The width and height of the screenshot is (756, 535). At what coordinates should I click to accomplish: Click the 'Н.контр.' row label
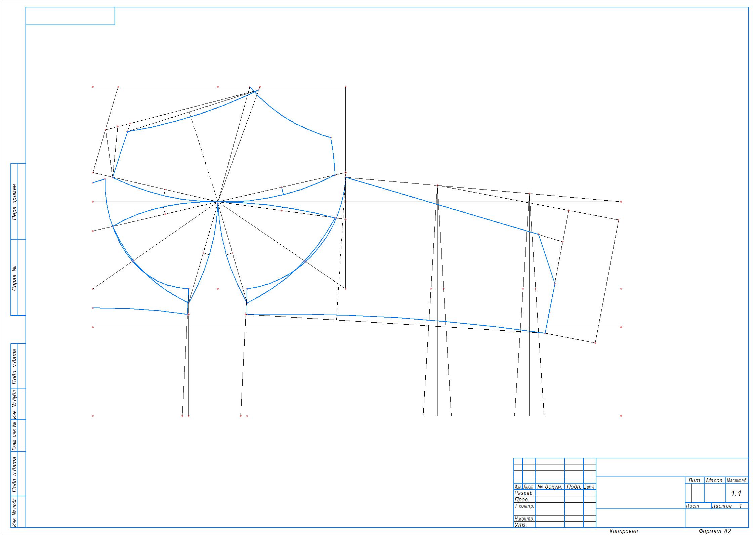point(524,519)
